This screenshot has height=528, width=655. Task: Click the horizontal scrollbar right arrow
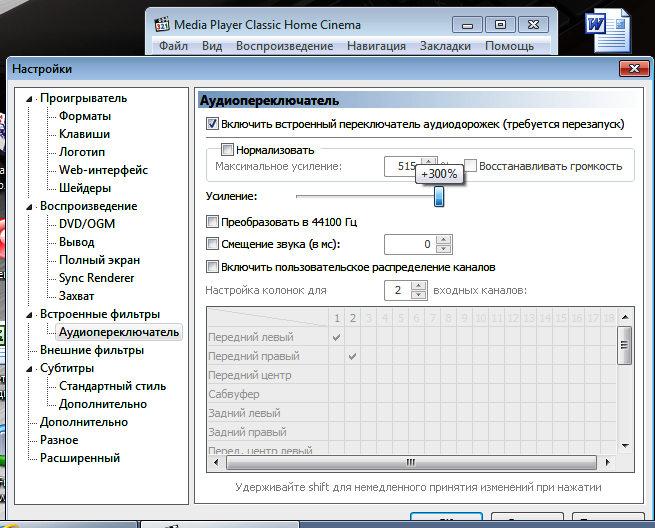pos(607,462)
